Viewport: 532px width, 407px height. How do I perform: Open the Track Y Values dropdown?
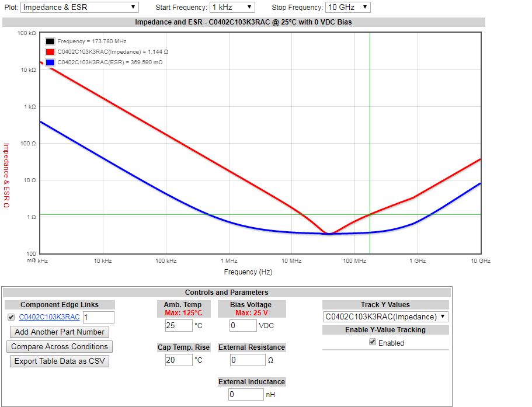pyautogui.click(x=385, y=316)
